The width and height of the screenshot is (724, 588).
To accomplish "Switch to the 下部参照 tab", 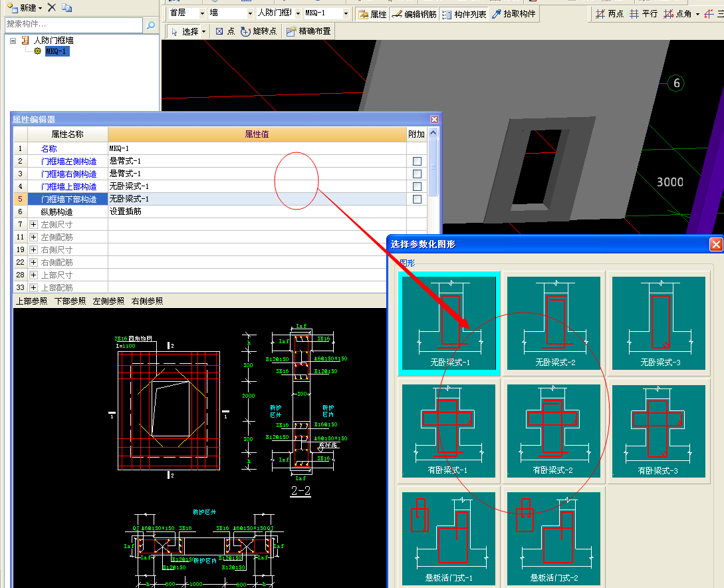I will [70, 301].
